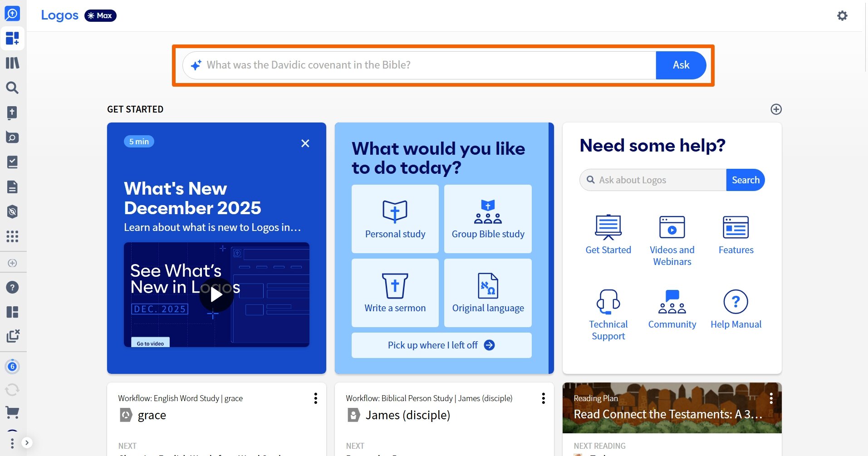Click the add card plus icon by Get Started
The width and height of the screenshot is (868, 456).
click(776, 109)
